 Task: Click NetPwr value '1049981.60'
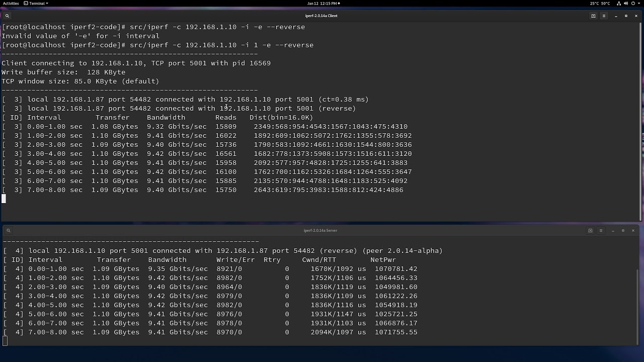pyautogui.click(x=396, y=287)
